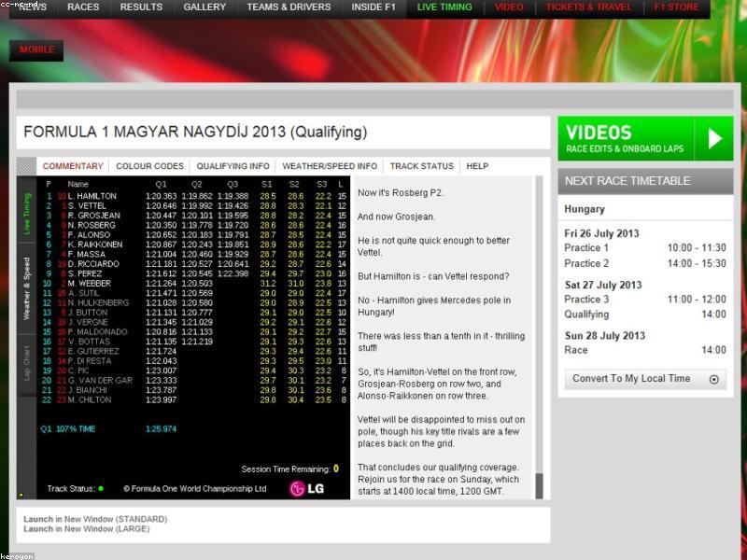This screenshot has height=560, width=747.
Task: Click Session Time Remaining value
Action: click(x=336, y=469)
